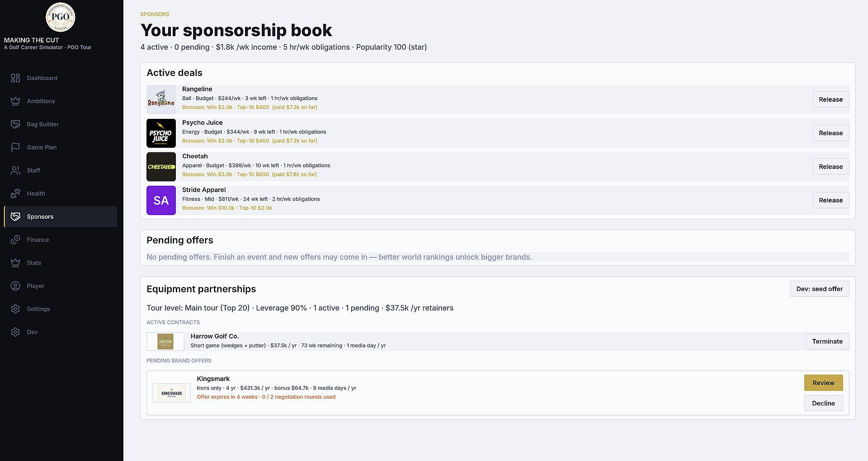The width and height of the screenshot is (868, 461).
Task: Review the Kingsmark offer
Action: click(823, 383)
